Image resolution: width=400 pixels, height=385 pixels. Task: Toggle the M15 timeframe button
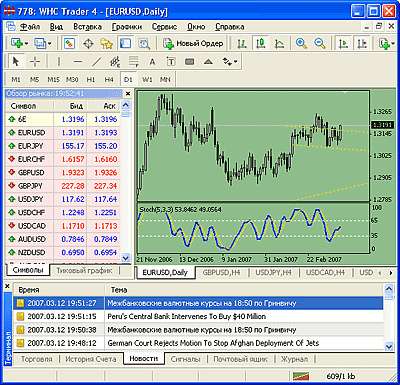(x=53, y=80)
